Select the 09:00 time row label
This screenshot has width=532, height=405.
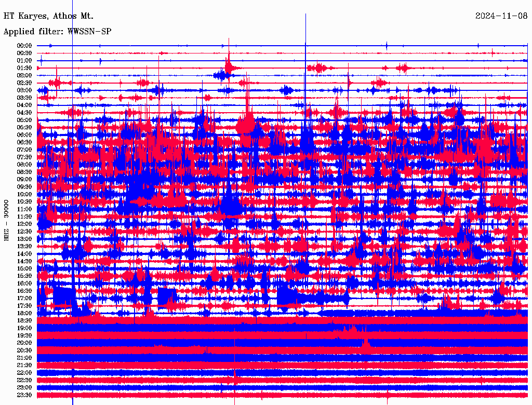point(24,180)
